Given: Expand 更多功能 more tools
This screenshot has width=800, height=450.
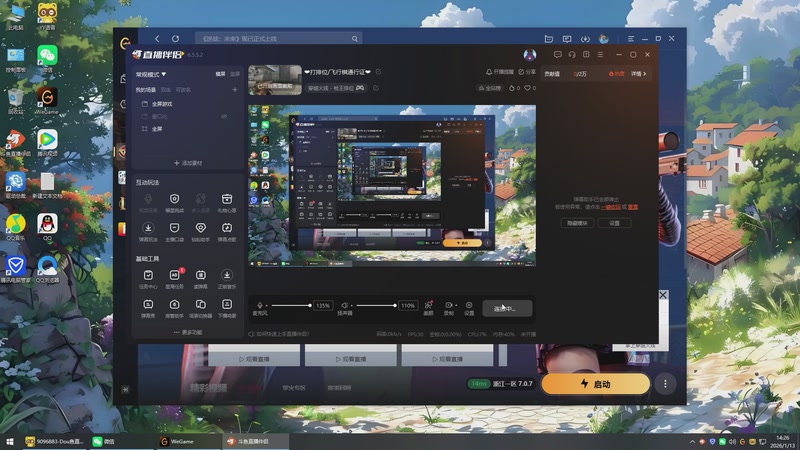Looking at the screenshot, I should [x=188, y=332].
